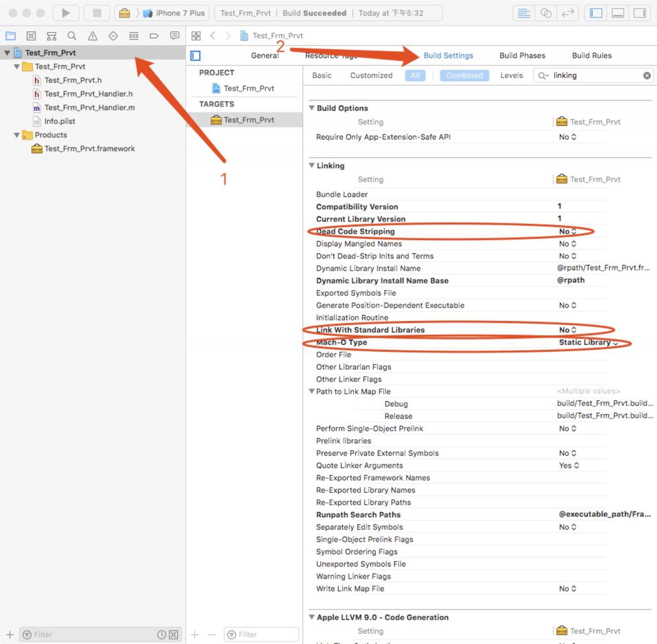Screen dimensions: 657x644
Task: Hide the project and targets list
Action: click(196, 55)
